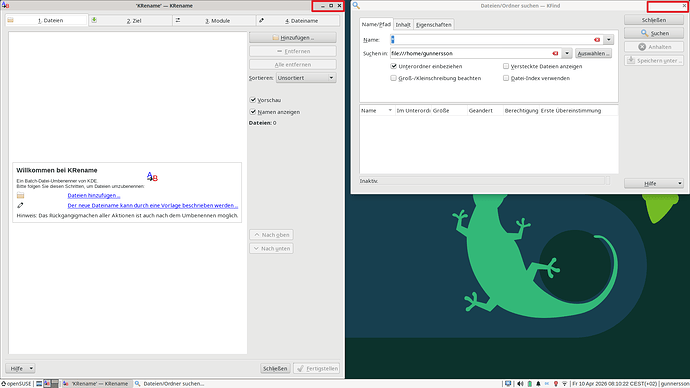Expand the Suchen in path dropdown

(x=567, y=53)
